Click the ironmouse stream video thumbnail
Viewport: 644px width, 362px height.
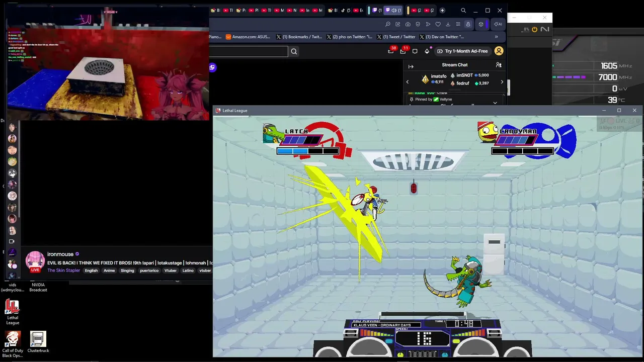pos(108,63)
